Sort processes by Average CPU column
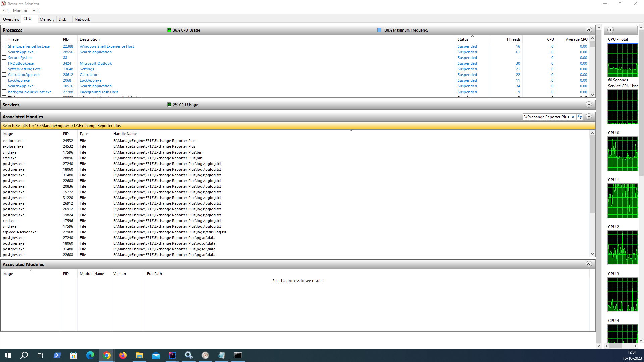Screen dimensions: 644x362 576,39
